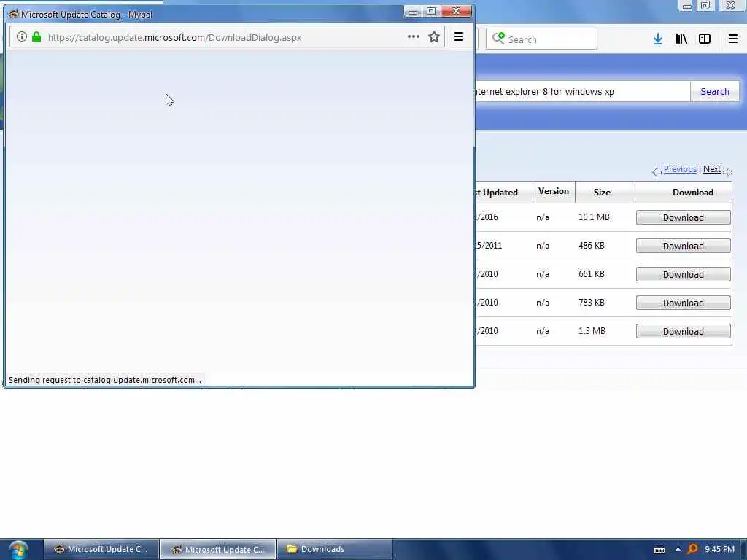Click the keyboard icon in system tray
This screenshot has height=560, width=747.
[659, 550]
